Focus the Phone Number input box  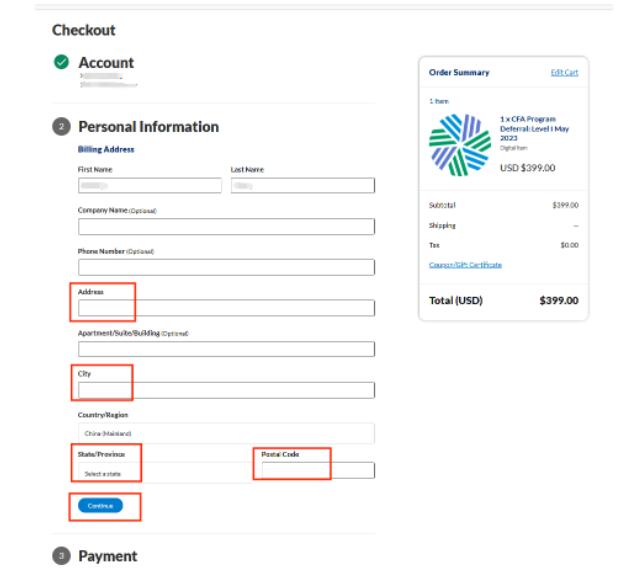(x=226, y=267)
